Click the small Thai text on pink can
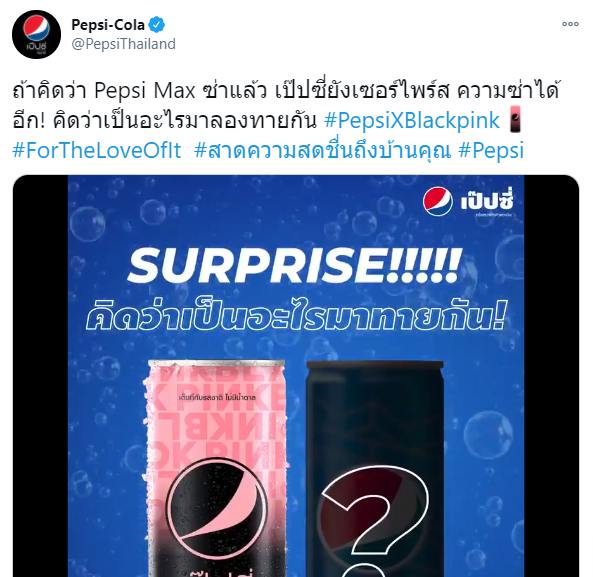 pyautogui.click(x=217, y=397)
